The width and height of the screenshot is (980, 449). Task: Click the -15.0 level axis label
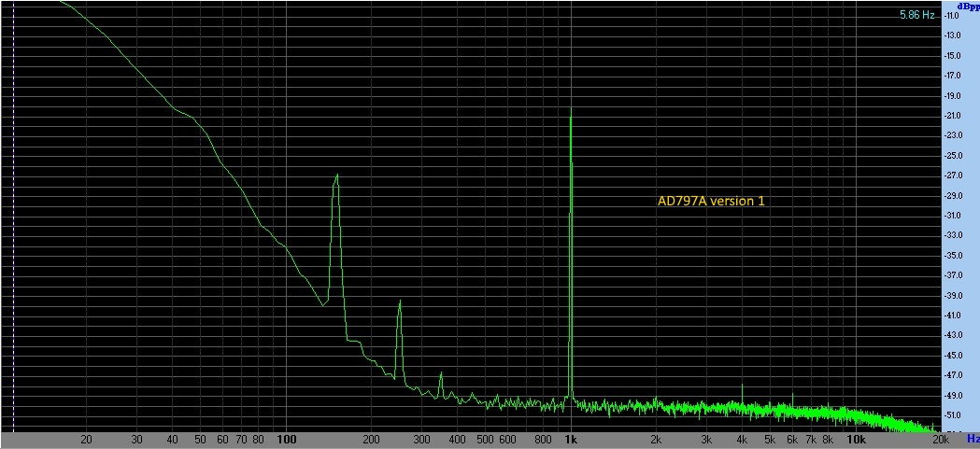[x=954, y=55]
